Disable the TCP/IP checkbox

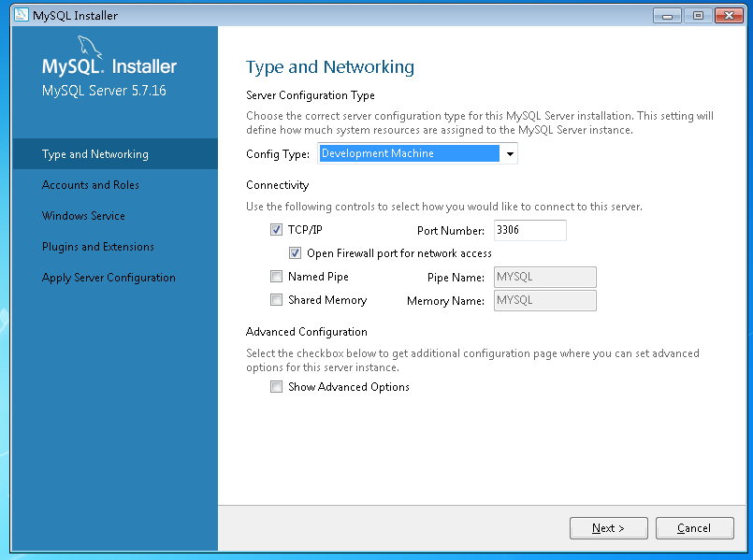coord(276,230)
